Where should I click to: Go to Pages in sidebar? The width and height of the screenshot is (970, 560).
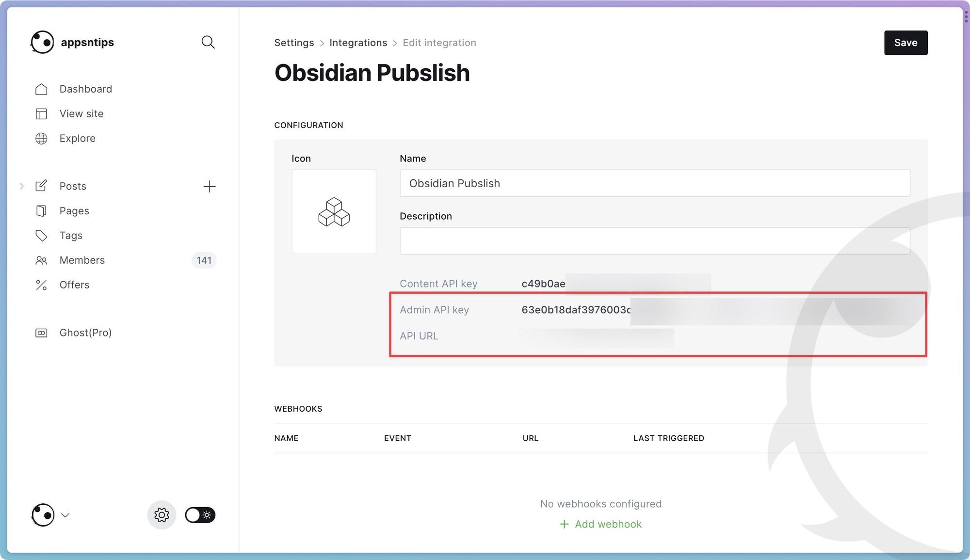pyautogui.click(x=74, y=211)
